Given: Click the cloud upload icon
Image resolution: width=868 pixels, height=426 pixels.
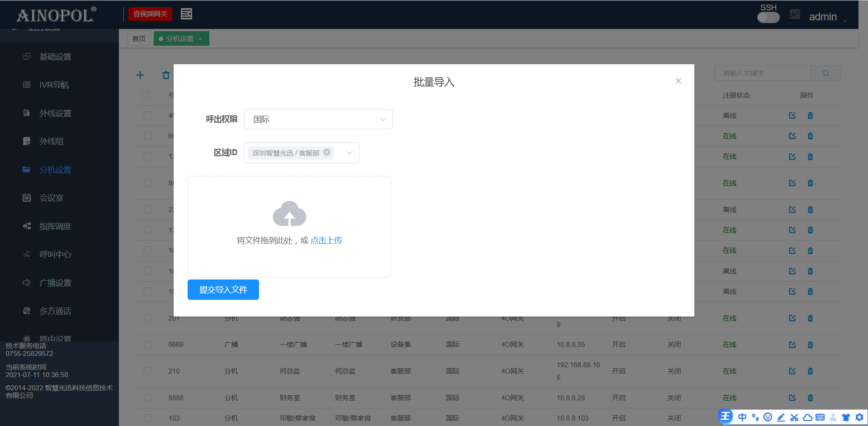Looking at the screenshot, I should coord(289,213).
